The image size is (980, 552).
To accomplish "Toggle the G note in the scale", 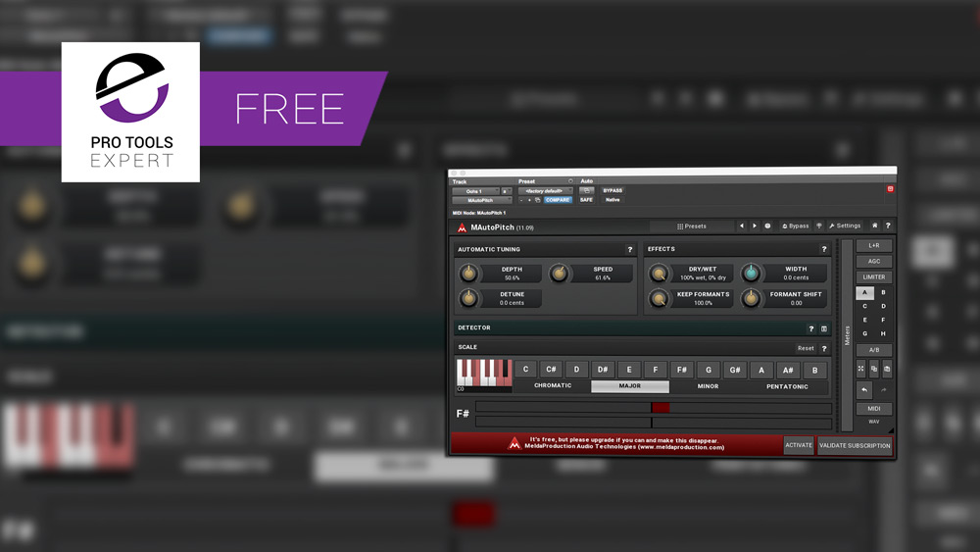I will click(709, 370).
